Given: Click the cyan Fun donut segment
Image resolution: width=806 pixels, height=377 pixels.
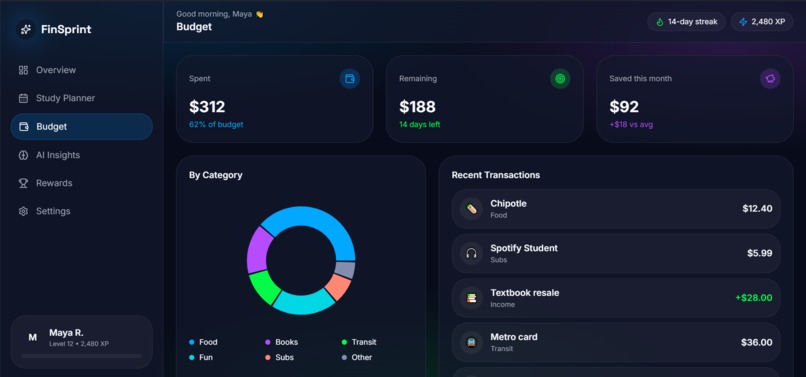Looking at the screenshot, I should [304, 303].
